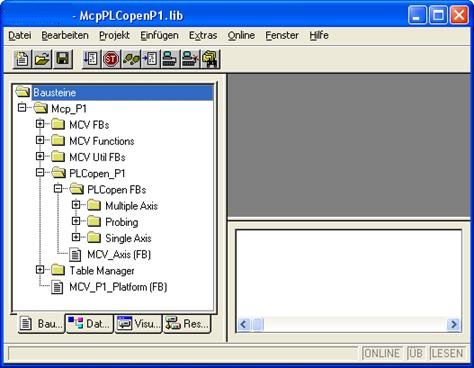Switch to the Res.. (Ressourcen) tab

click(187, 324)
